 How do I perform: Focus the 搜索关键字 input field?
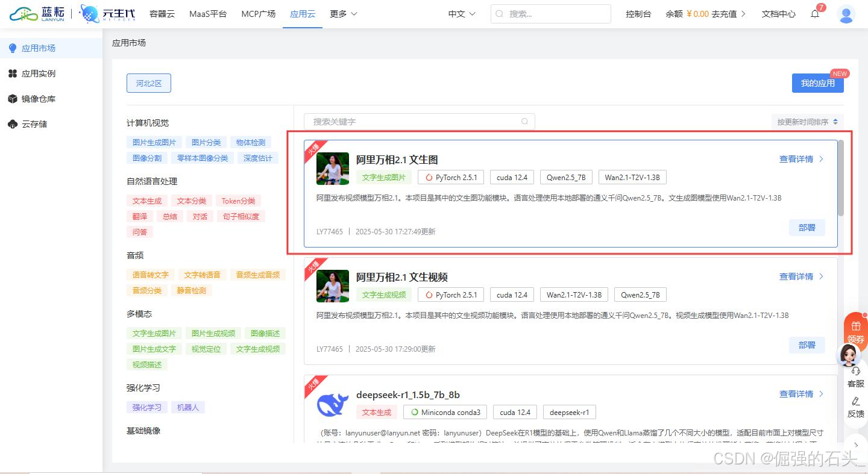pos(419,122)
